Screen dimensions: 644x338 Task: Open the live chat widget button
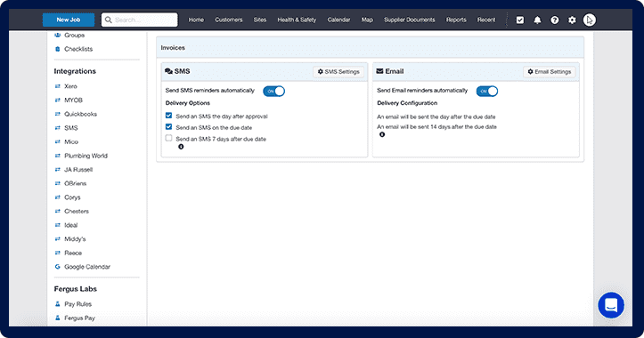click(x=611, y=305)
